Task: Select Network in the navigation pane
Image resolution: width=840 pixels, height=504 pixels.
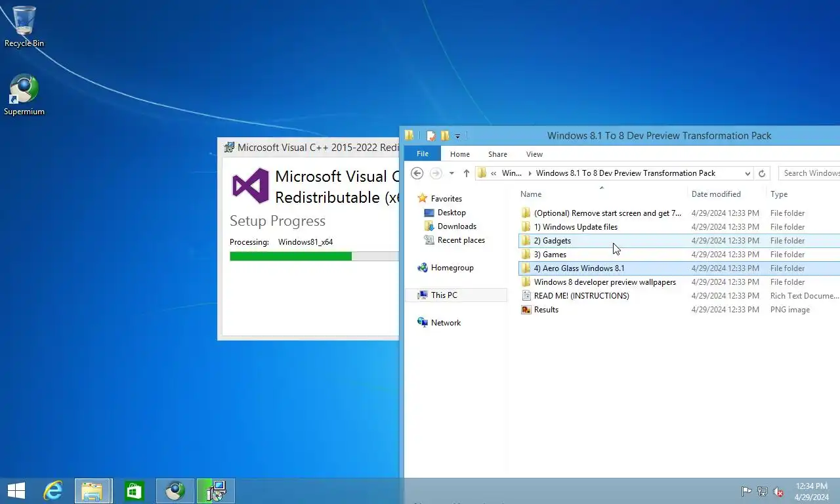Action: [x=446, y=323]
